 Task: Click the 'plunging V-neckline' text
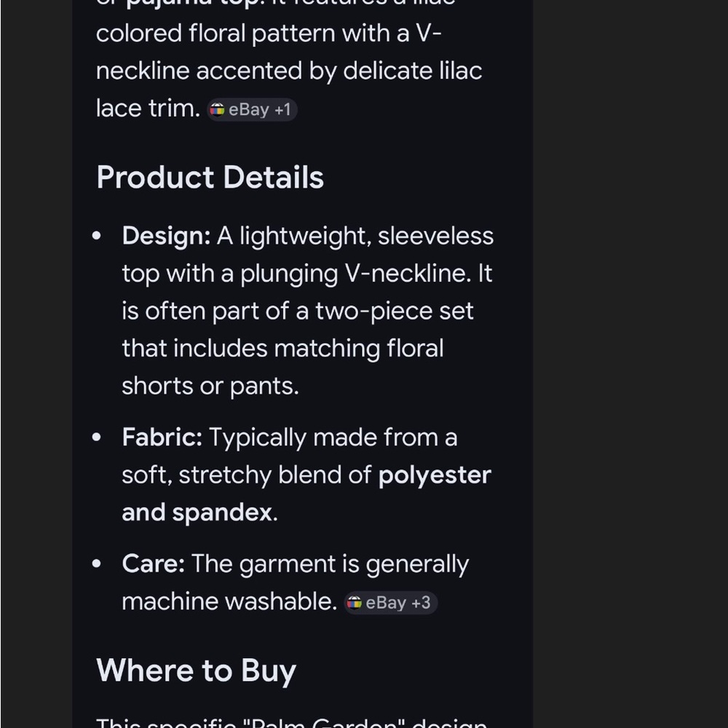coord(353,274)
